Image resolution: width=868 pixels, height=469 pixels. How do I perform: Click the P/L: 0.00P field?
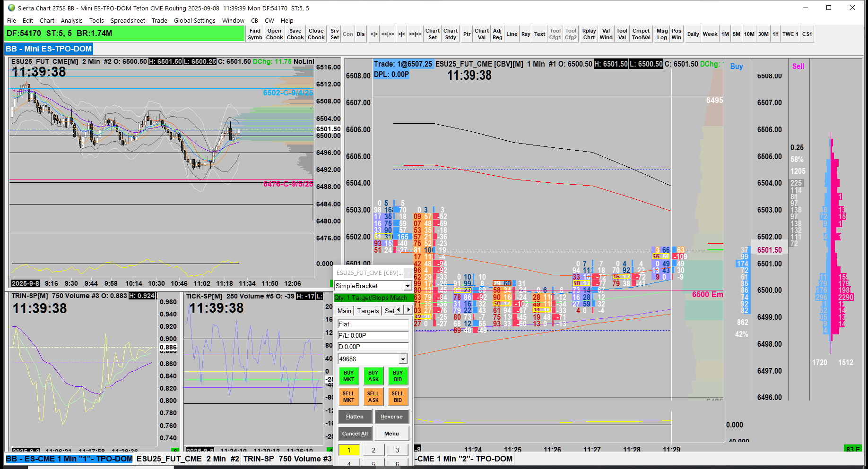coord(373,335)
